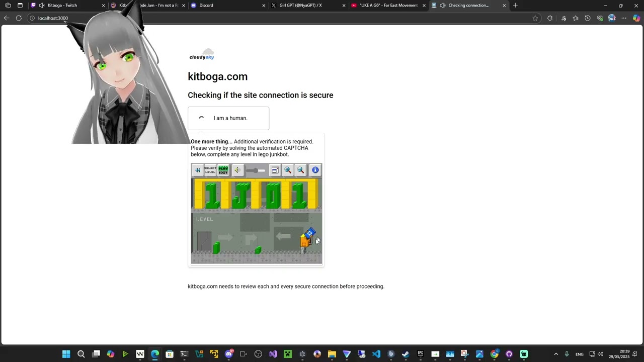This screenshot has height=362, width=644.
Task: Open Steam from the taskbar
Action: coord(406,354)
